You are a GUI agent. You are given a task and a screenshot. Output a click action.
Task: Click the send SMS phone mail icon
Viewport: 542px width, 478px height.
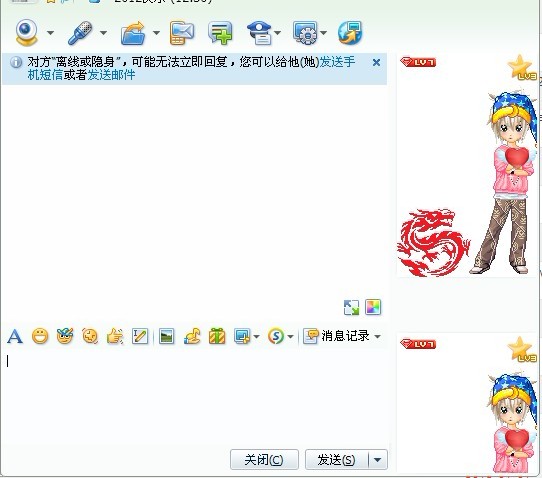pyautogui.click(x=182, y=33)
